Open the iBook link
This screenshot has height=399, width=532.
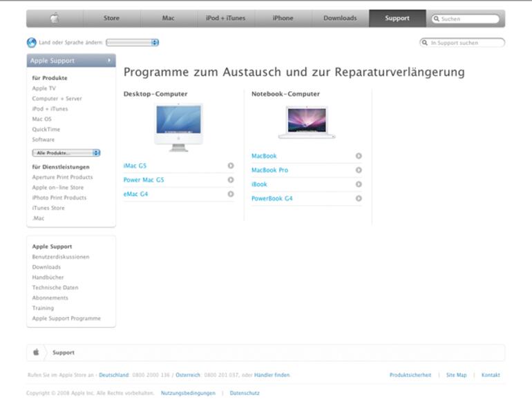(259, 184)
